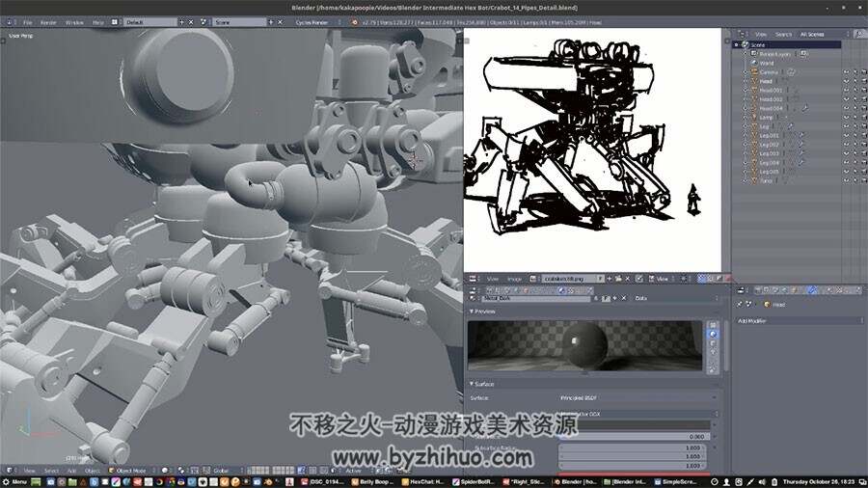868x488 pixels.
Task: Select the sphere preview type icon
Action: click(x=713, y=335)
